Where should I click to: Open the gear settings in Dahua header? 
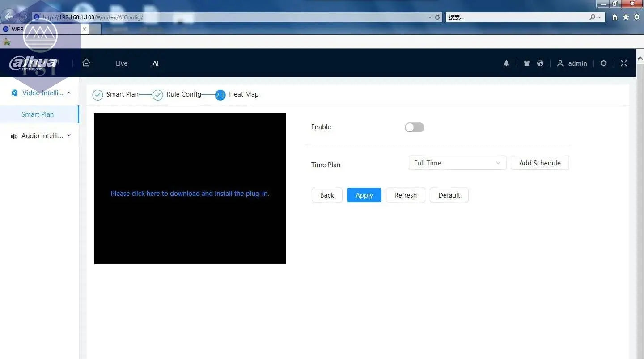tap(603, 63)
